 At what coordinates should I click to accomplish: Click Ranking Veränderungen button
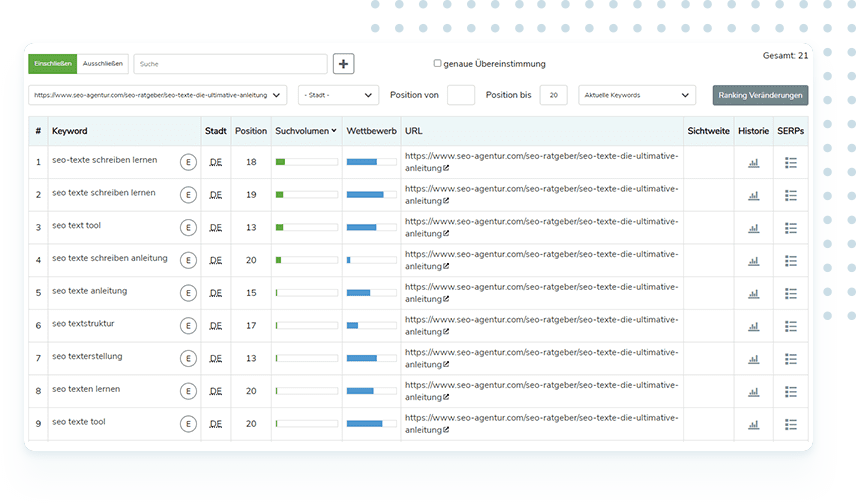coord(760,95)
